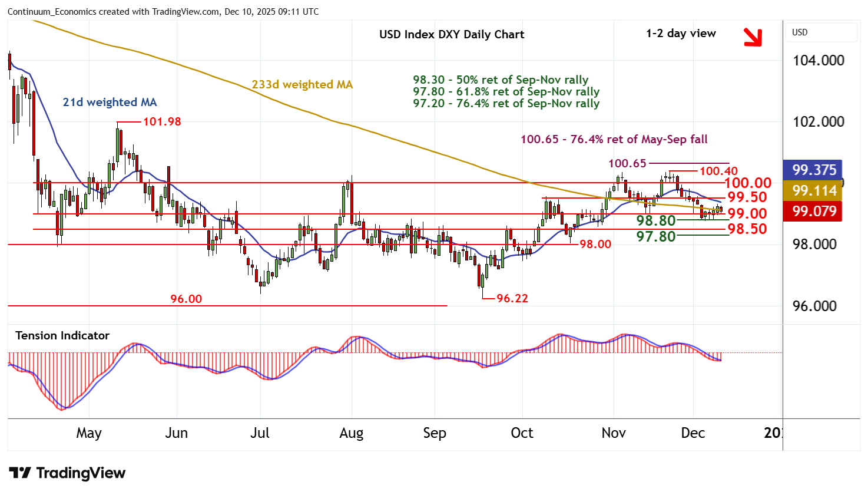Viewport: 868px width, 495px height.
Task: Click the TradingView logo at bottom left
Action: coord(67,473)
